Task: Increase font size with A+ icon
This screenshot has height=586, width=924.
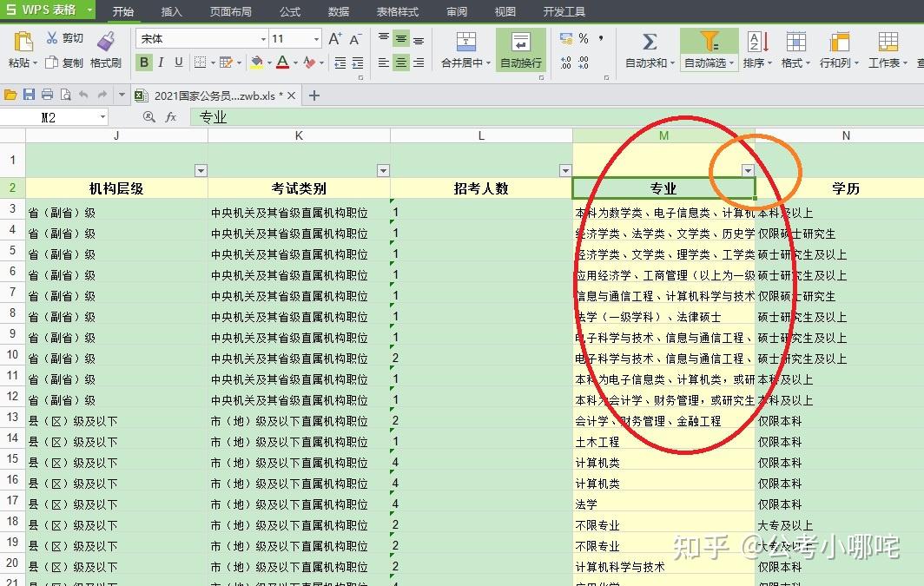Action: click(334, 39)
